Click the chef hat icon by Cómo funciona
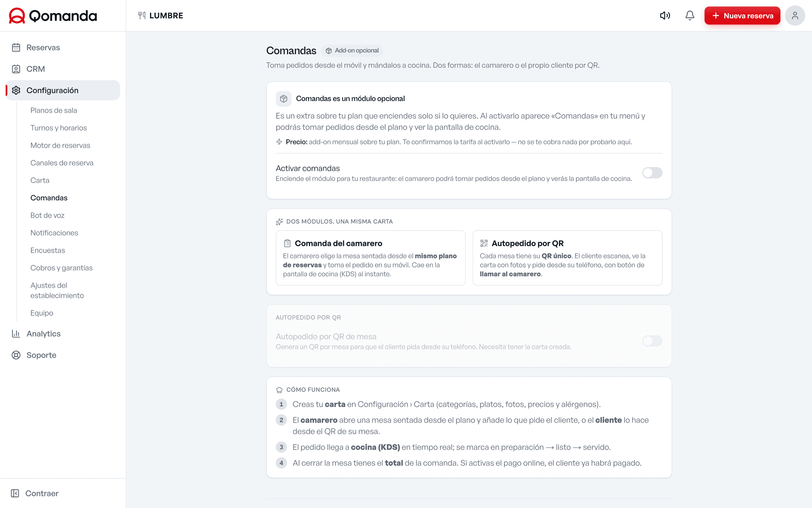812x508 pixels. pyautogui.click(x=279, y=390)
